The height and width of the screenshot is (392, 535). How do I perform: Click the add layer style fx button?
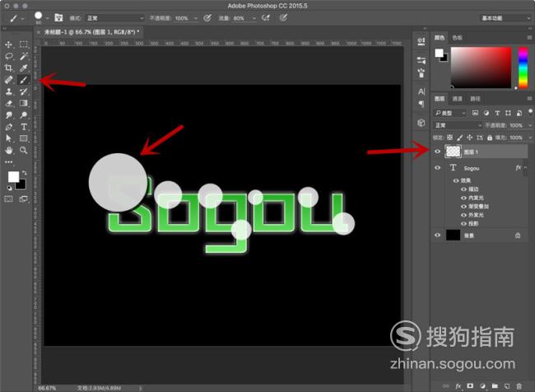point(458,386)
